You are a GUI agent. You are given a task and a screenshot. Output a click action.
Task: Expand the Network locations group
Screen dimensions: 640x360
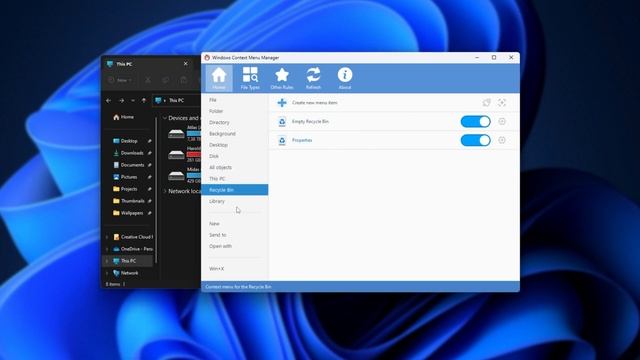164,191
